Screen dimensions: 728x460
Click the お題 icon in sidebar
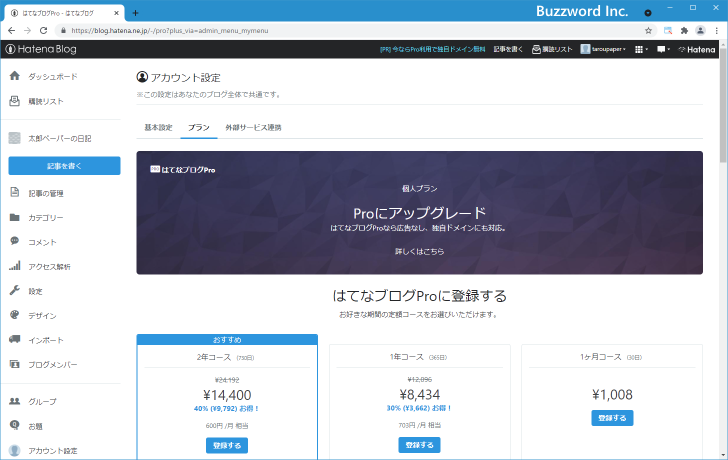pos(15,425)
